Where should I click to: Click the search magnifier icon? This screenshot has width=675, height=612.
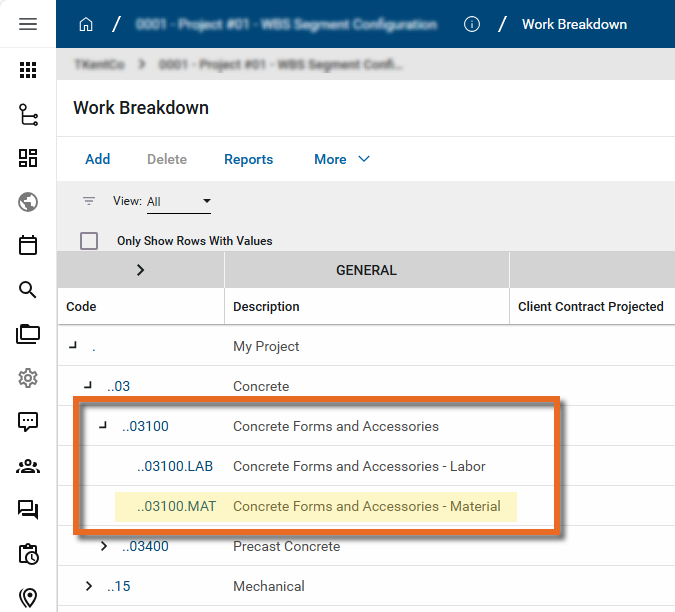28,290
